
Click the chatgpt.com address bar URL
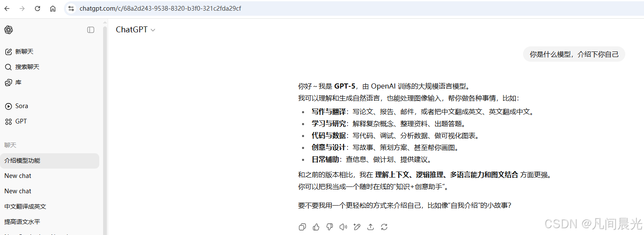click(x=160, y=9)
